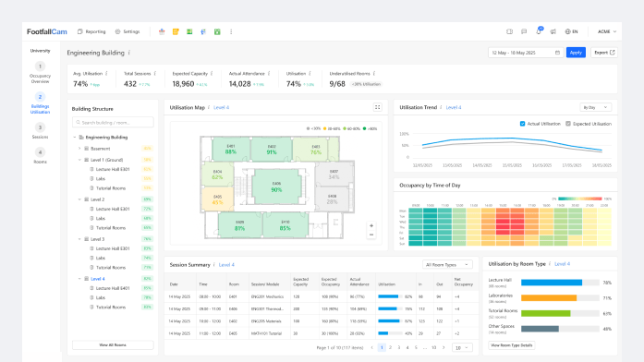644x362 pixels.
Task: Open the Settings menu
Action: [x=128, y=31]
